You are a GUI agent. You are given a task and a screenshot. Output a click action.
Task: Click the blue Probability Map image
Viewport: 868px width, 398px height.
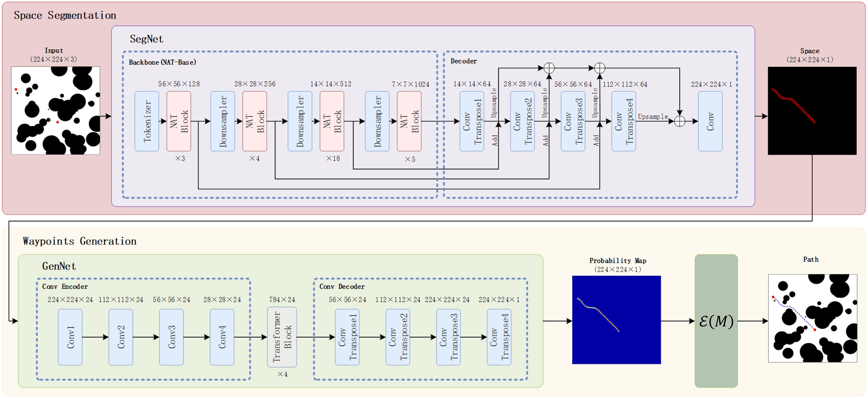[616, 320]
